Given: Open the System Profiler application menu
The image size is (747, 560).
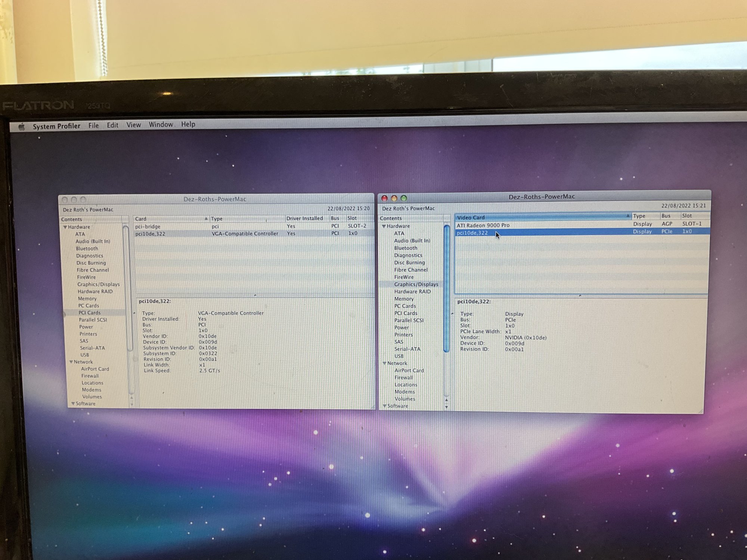Looking at the screenshot, I should (56, 126).
